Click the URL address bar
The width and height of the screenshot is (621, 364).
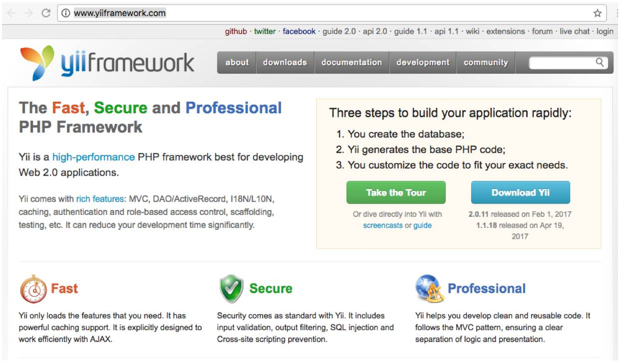329,13
